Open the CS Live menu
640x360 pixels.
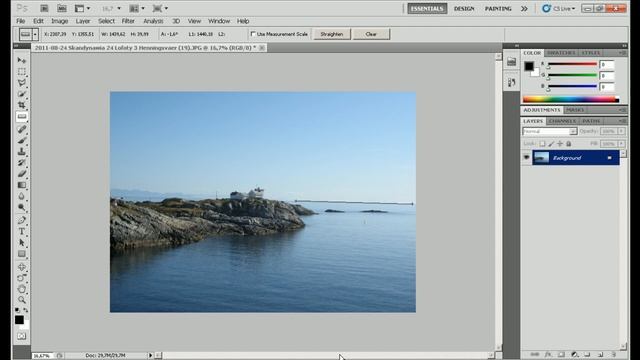(558, 9)
